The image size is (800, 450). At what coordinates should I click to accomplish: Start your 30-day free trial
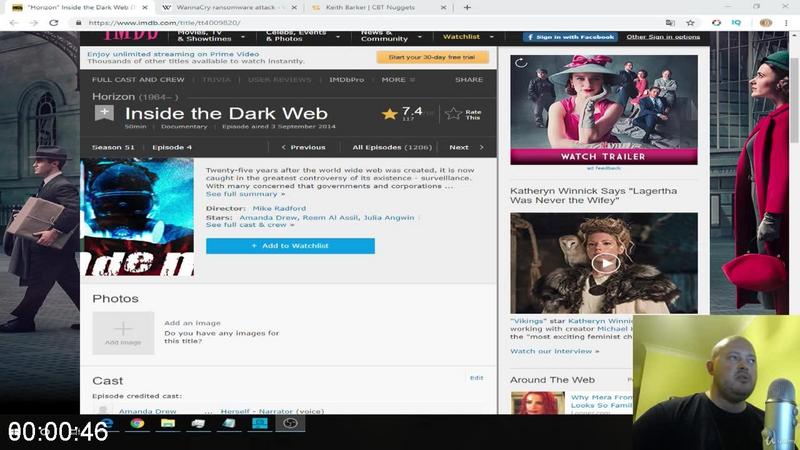(x=432, y=57)
